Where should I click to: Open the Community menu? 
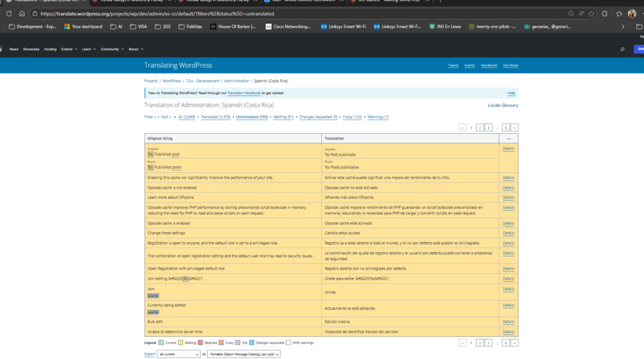pyautogui.click(x=111, y=49)
